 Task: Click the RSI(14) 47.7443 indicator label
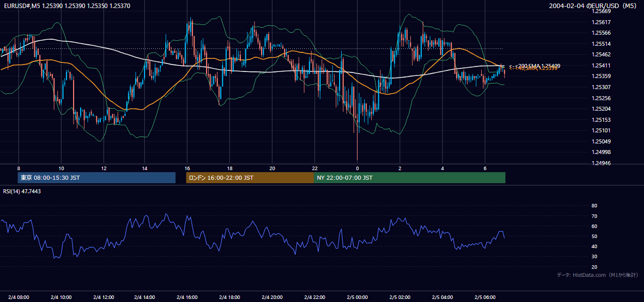22,191
